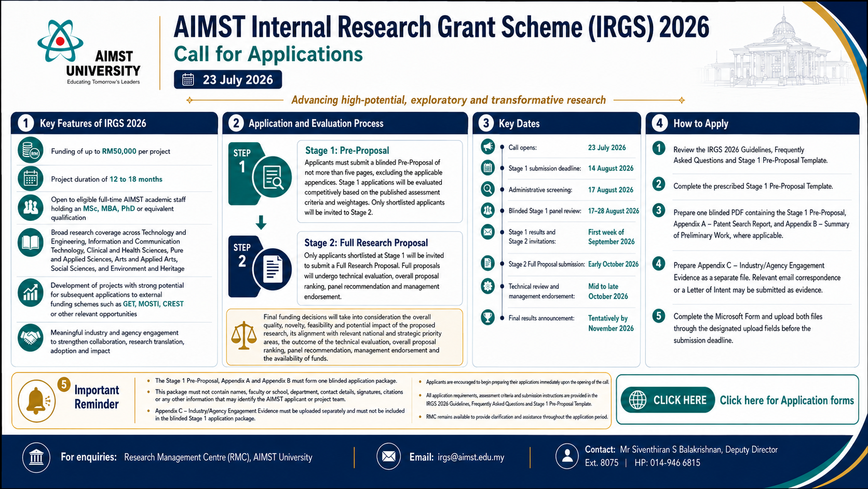Select the open book icon for research coverage
This screenshot has width=868, height=489.
point(31,243)
